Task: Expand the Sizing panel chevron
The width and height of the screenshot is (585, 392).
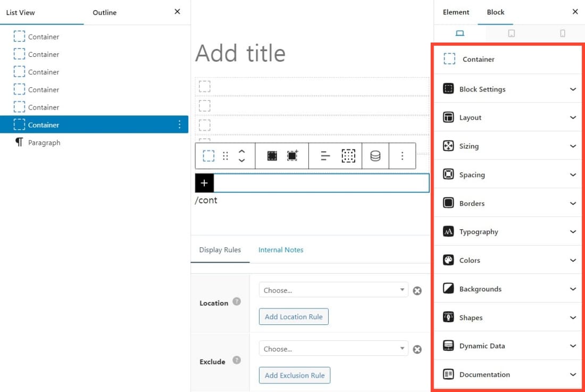Action: click(x=573, y=146)
